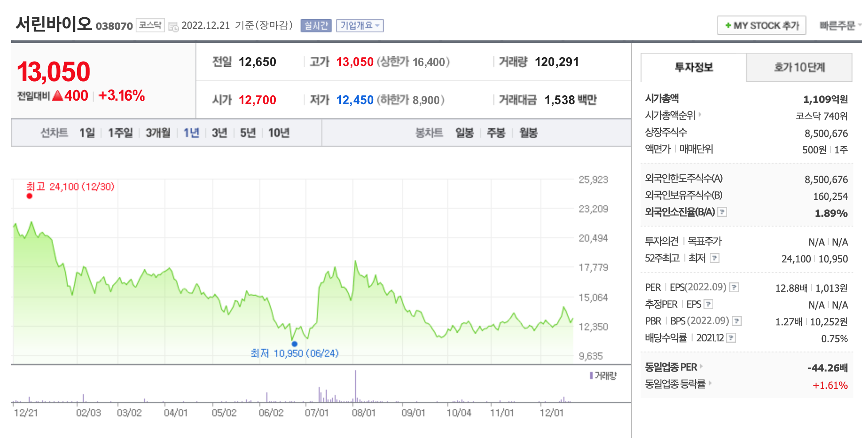
Task: Open the 동일업종 등락률 link
Action: (675, 384)
